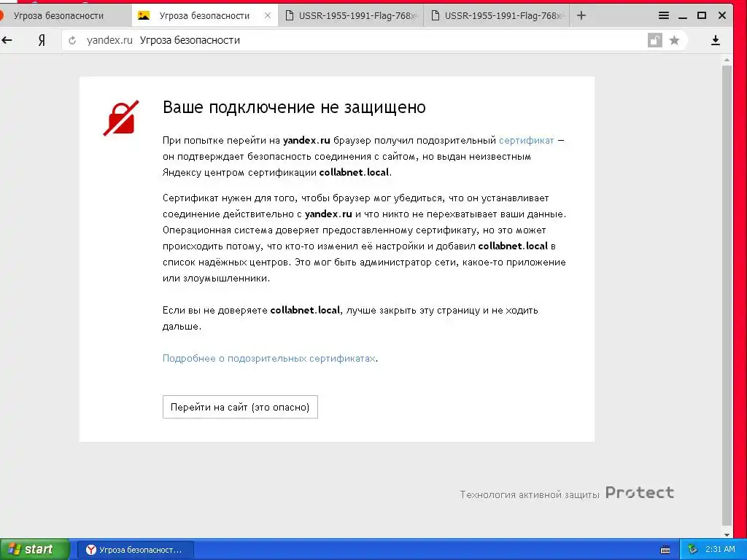Click the Protect technology logo
747x560 pixels.
tap(640, 492)
